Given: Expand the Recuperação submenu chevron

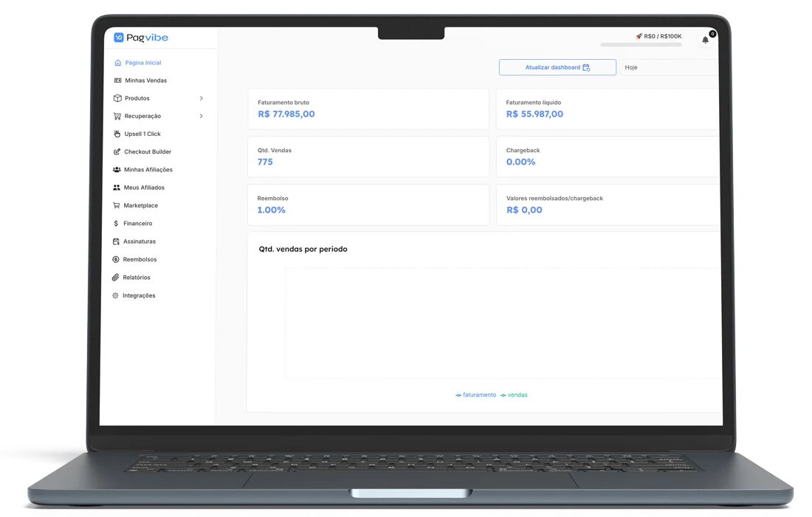Looking at the screenshot, I should 202,116.
